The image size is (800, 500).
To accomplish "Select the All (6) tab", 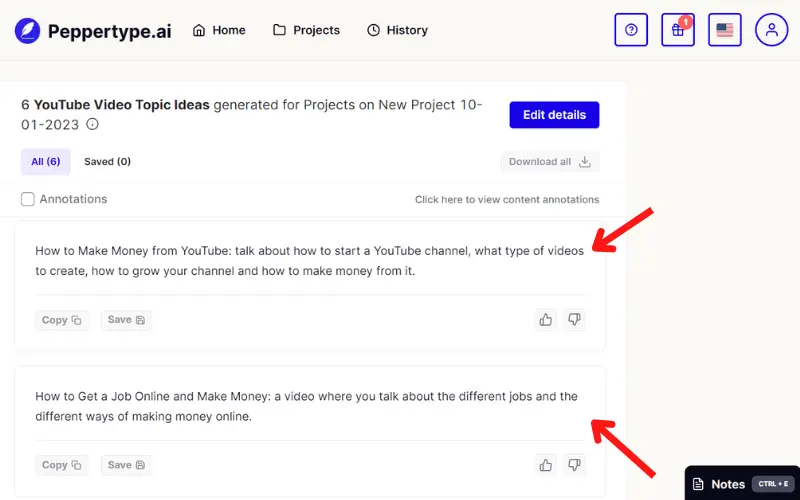I will pyautogui.click(x=45, y=162).
